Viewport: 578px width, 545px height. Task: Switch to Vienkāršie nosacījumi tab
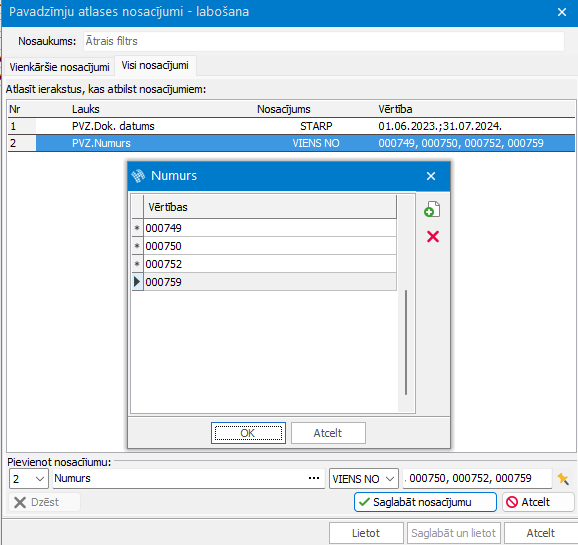59,67
